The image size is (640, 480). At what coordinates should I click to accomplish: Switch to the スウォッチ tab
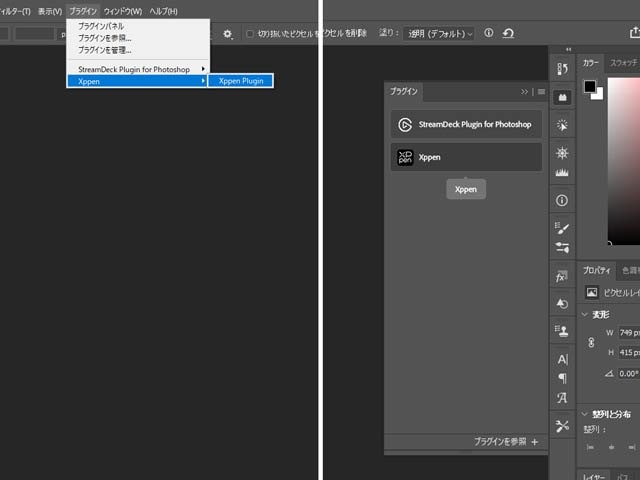[623, 63]
